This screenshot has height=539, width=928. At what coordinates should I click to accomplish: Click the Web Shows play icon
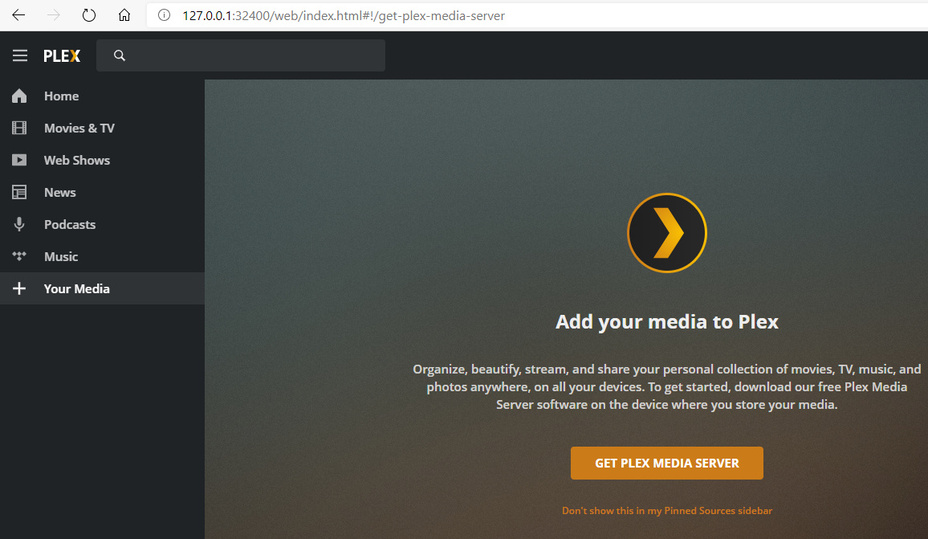(x=20, y=160)
